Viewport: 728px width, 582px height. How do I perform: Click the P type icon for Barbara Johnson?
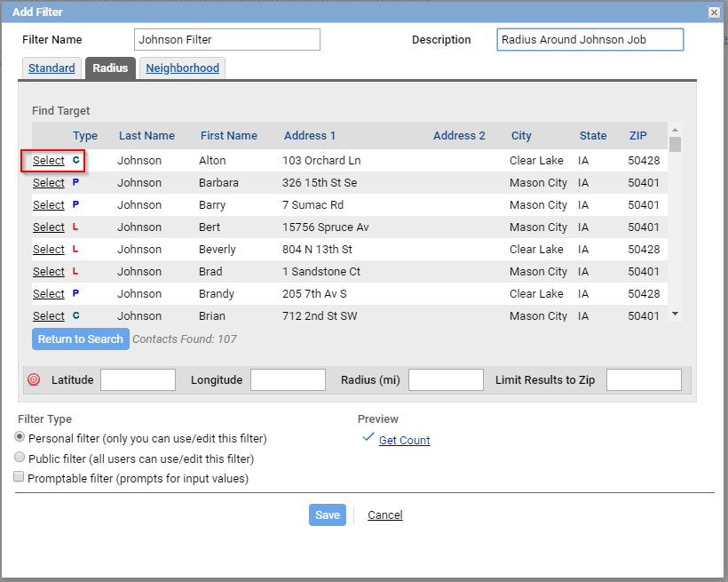click(x=75, y=182)
